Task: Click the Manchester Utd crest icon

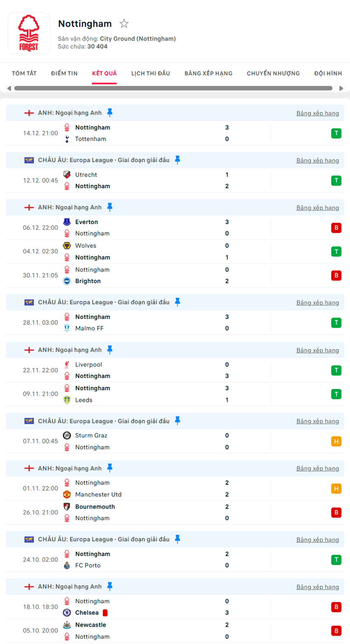Action: tap(67, 495)
